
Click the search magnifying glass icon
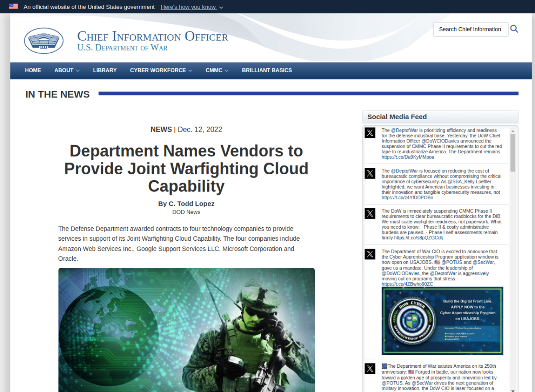[x=514, y=29]
